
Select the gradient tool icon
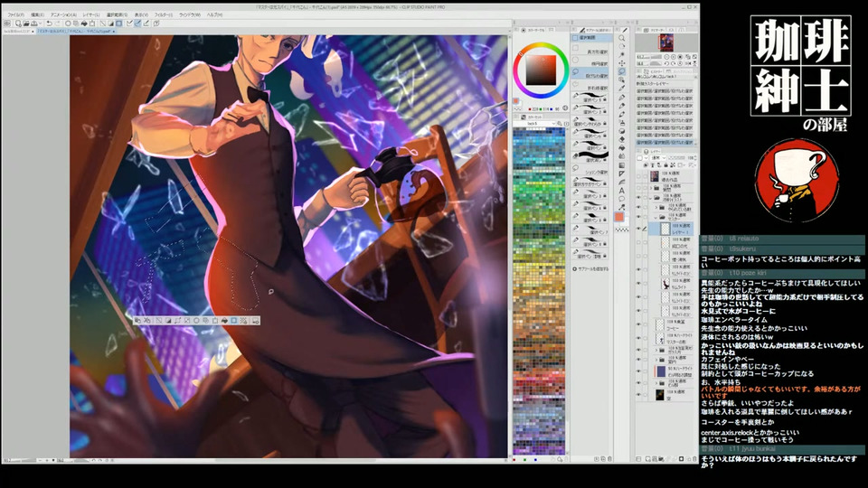point(623,167)
